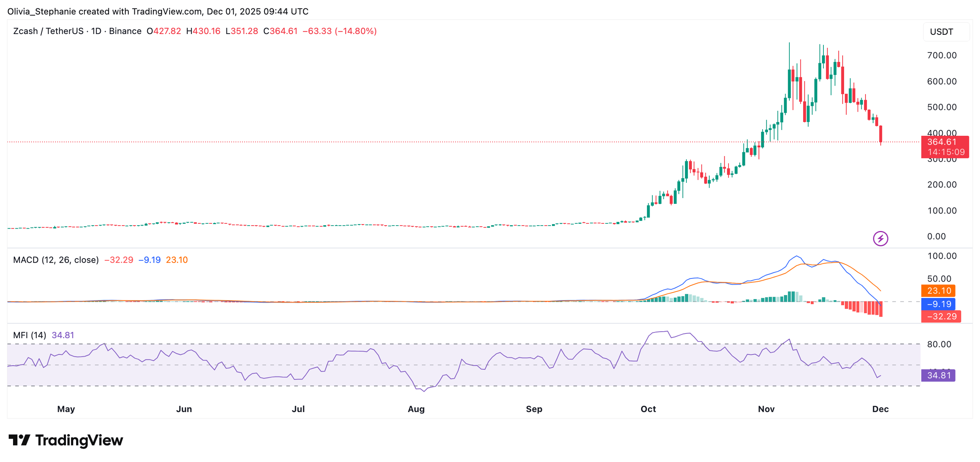
Task: Click the Dec label on the time axis
Action: click(x=881, y=408)
